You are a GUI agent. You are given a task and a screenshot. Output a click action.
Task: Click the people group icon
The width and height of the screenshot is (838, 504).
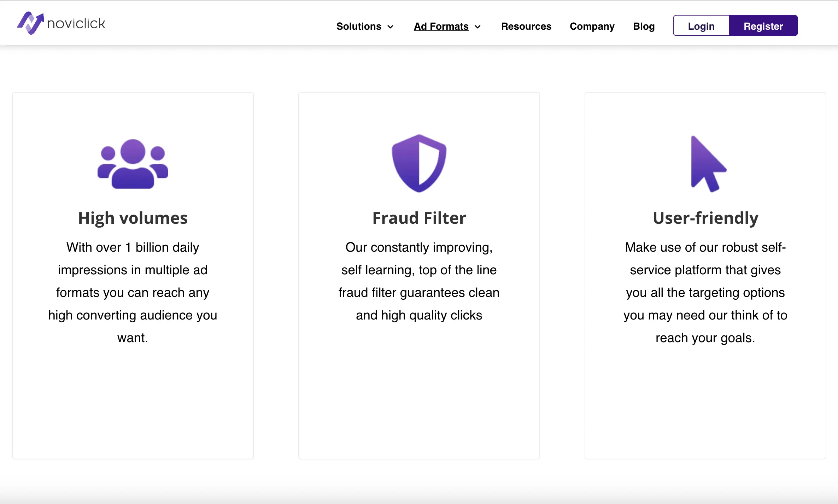(133, 164)
